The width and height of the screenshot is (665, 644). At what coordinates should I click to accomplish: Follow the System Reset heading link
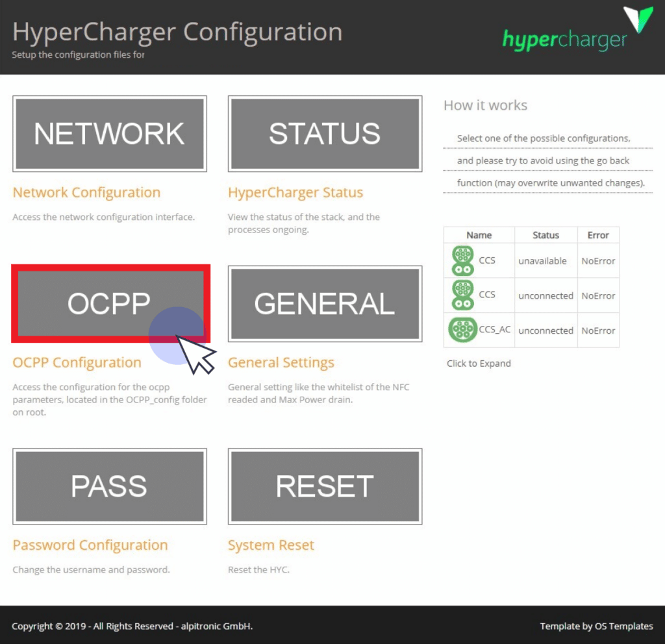tap(271, 545)
